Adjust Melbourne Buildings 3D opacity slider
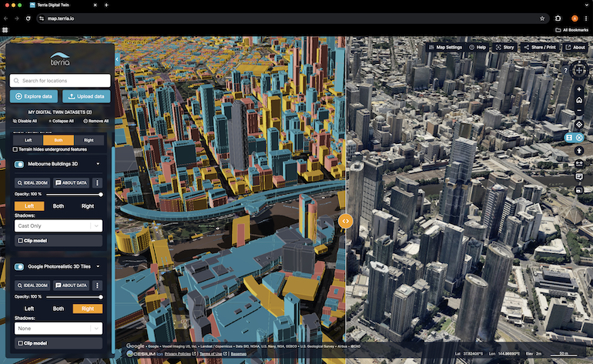This screenshot has width=593, height=364. 101,195
